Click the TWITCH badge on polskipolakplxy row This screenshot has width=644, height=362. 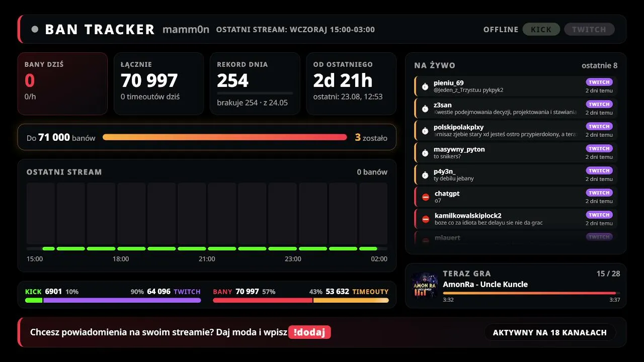(x=599, y=126)
